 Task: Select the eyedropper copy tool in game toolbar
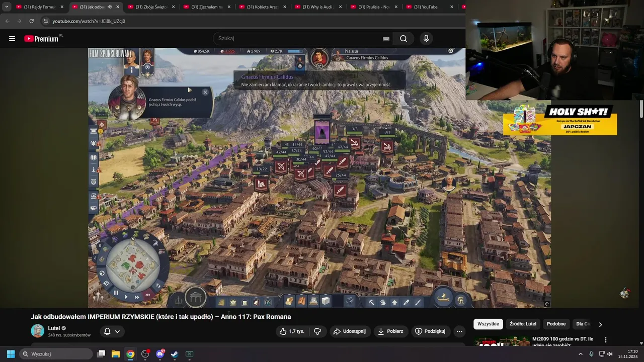point(407,302)
